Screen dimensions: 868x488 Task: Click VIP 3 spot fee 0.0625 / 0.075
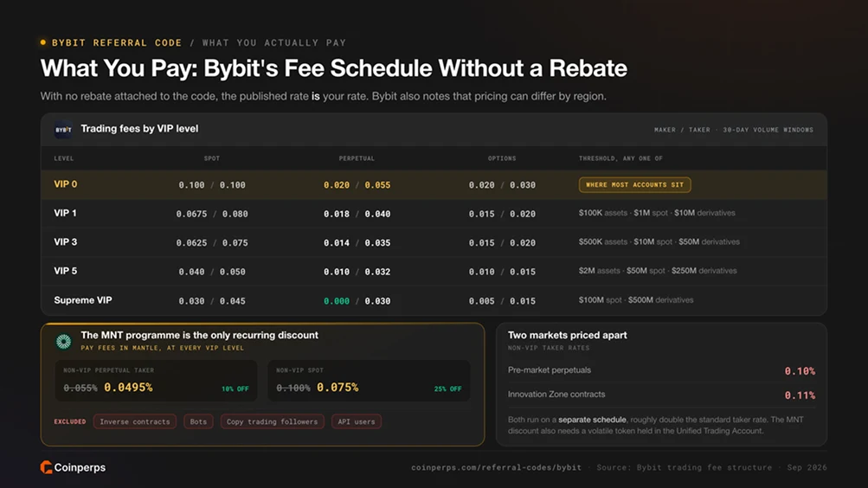pyautogui.click(x=212, y=243)
